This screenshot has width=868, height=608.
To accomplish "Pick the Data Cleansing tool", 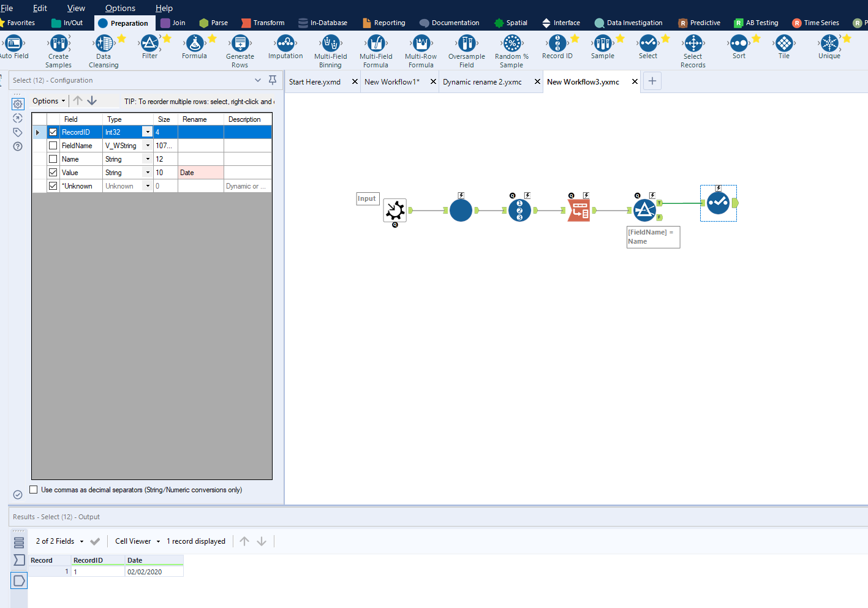I will point(103,45).
